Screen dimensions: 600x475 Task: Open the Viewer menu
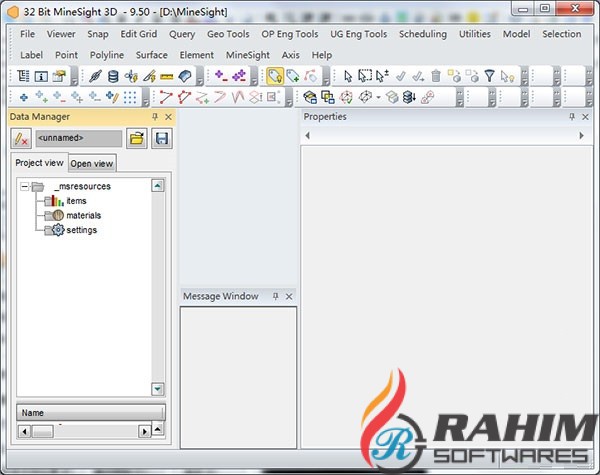61,34
